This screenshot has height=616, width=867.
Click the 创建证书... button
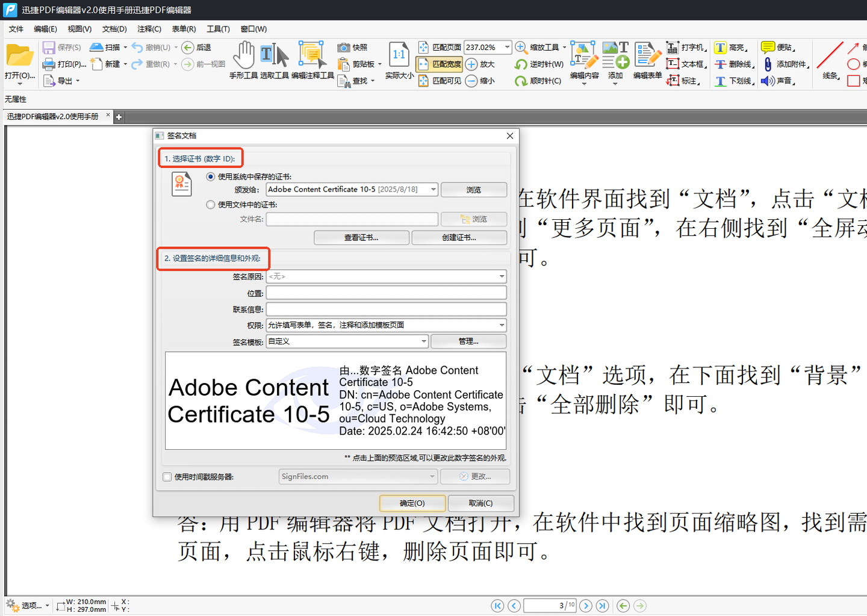click(459, 238)
